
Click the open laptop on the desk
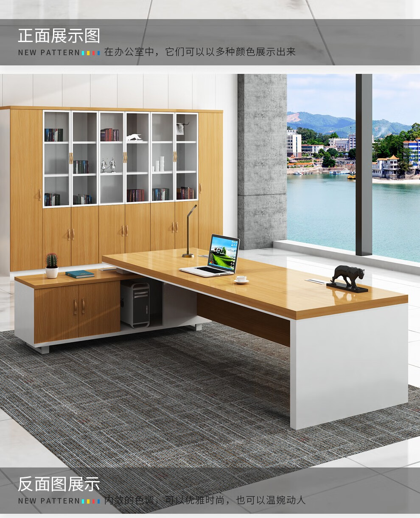pos(213,256)
